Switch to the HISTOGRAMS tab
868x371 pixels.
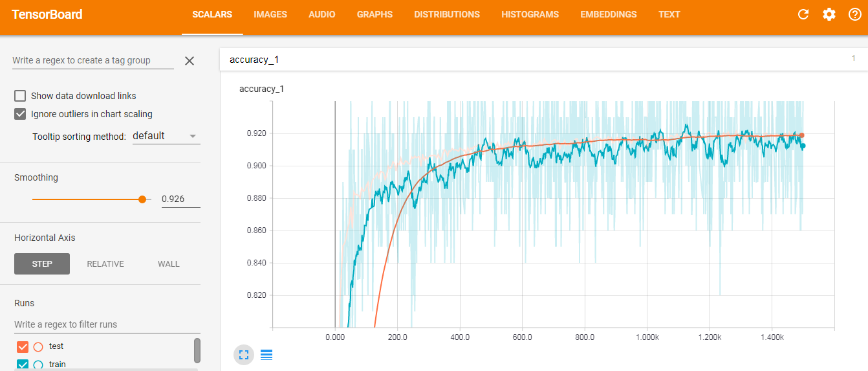530,14
